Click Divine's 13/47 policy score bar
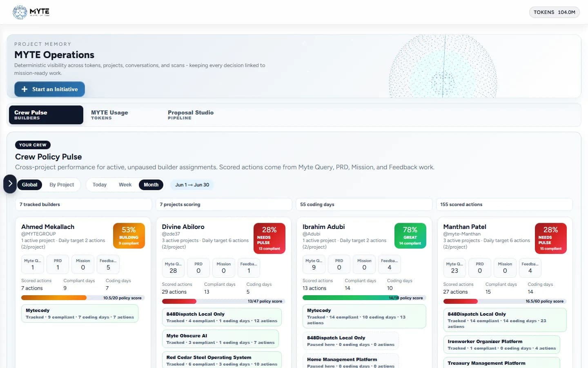The height and width of the screenshot is (368, 588). [223, 301]
